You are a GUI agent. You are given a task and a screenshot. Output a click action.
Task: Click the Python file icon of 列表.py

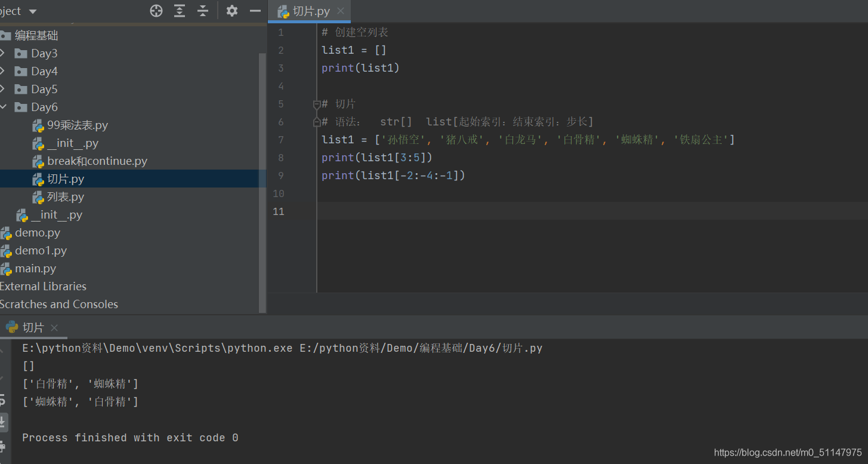(x=38, y=197)
